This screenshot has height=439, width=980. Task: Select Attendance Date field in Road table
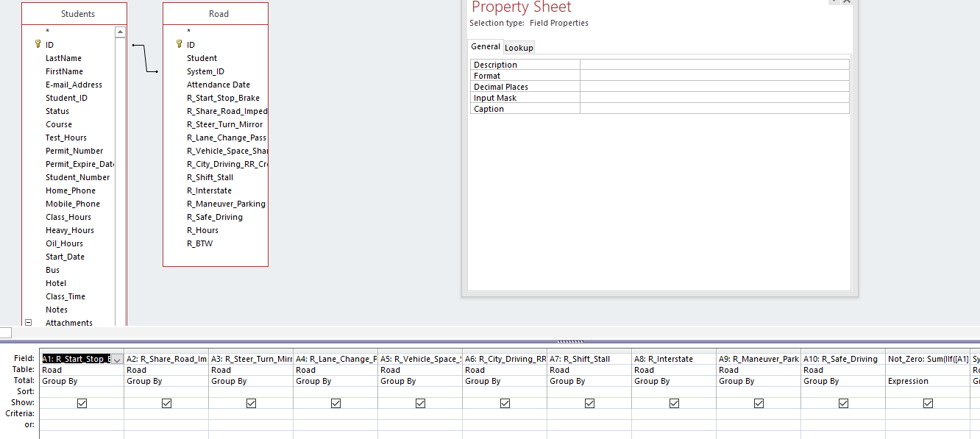219,85
